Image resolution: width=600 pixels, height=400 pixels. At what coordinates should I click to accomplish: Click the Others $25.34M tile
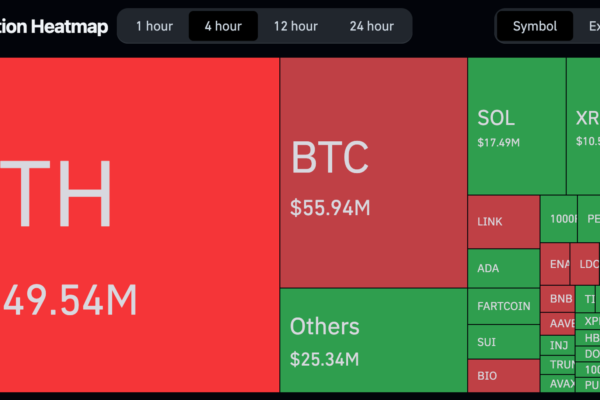373,340
